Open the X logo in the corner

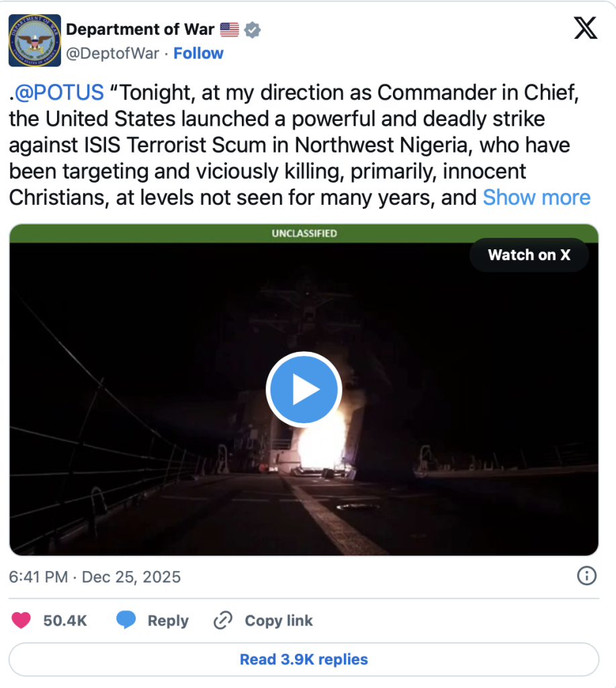click(x=585, y=28)
